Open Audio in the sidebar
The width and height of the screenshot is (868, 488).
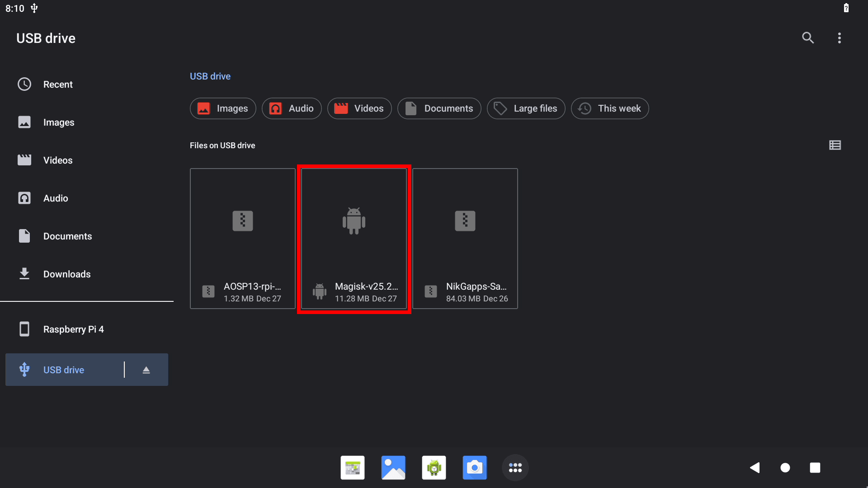[87, 198]
